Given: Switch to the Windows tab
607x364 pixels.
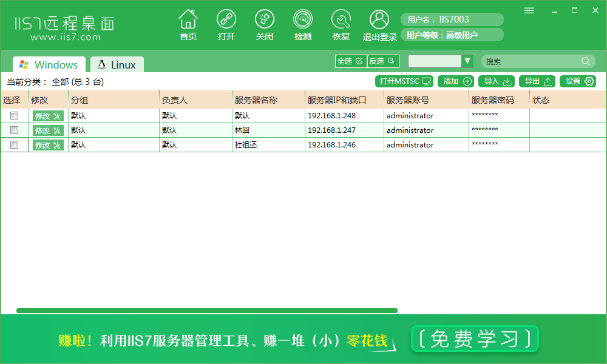Looking at the screenshot, I should (49, 64).
